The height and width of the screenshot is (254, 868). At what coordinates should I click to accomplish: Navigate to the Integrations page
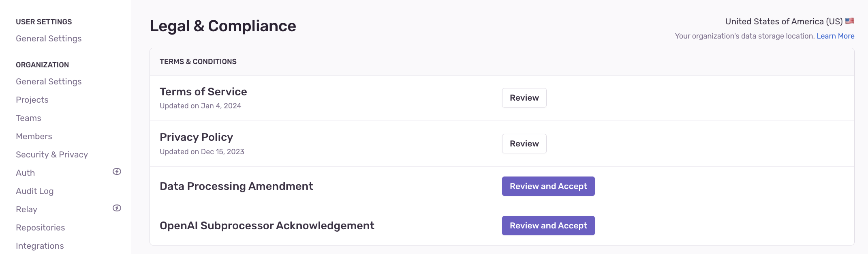click(40, 245)
